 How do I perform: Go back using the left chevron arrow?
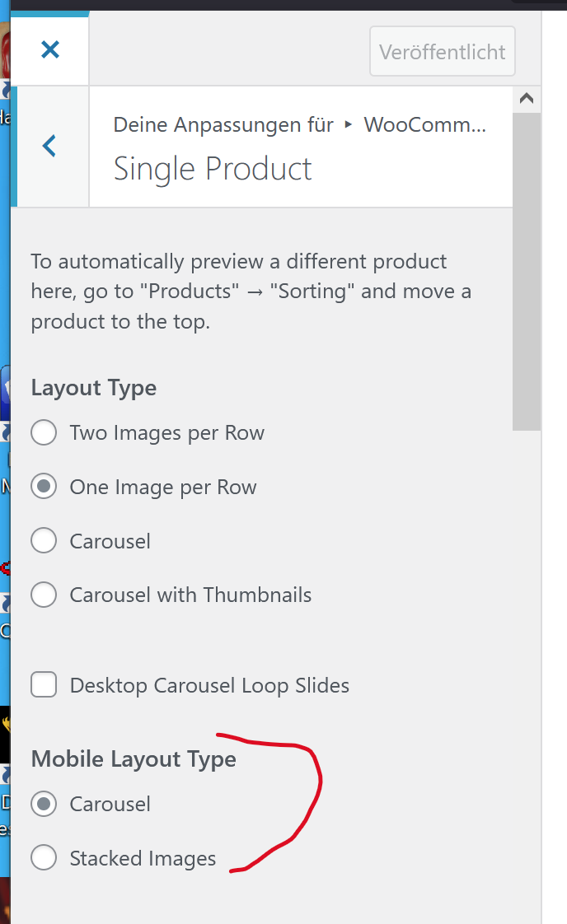pyautogui.click(x=50, y=147)
